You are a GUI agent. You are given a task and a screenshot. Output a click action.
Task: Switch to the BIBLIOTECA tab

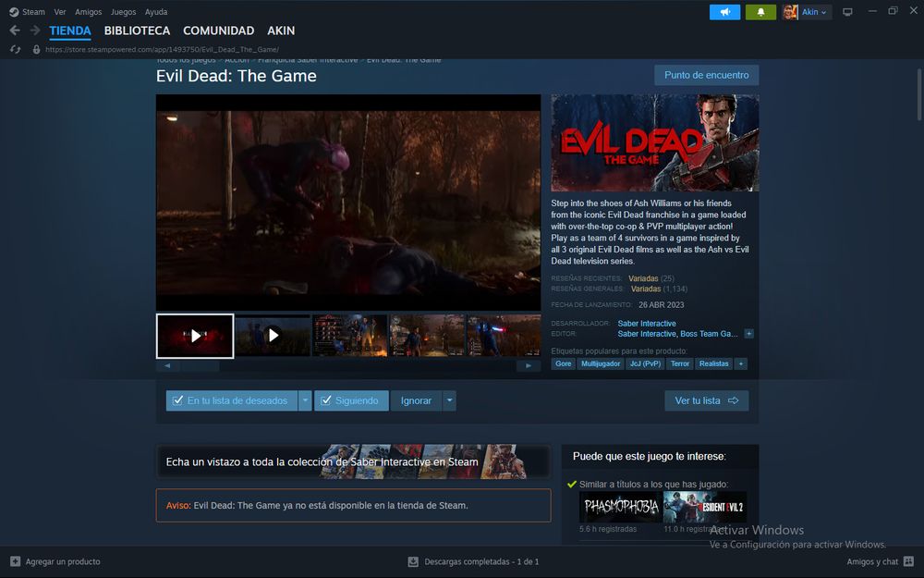(138, 31)
